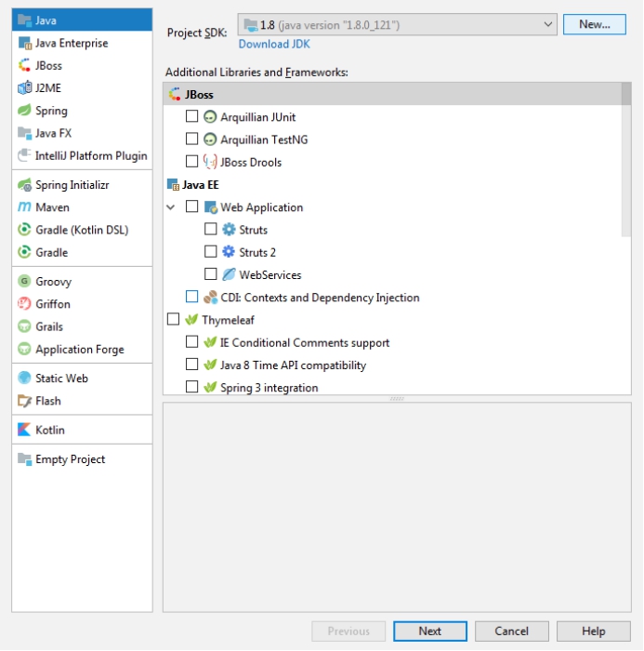Click the WebServices feather icon
Image resolution: width=644 pixels, height=651 pixels.
tap(229, 274)
